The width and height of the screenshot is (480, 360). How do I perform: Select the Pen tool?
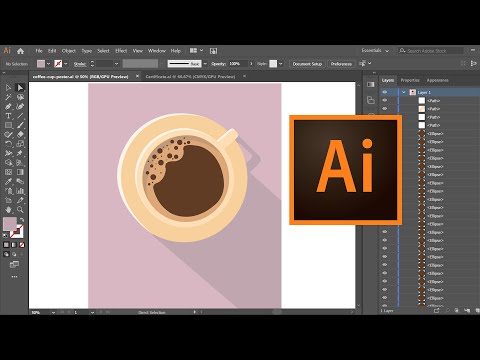[8, 107]
